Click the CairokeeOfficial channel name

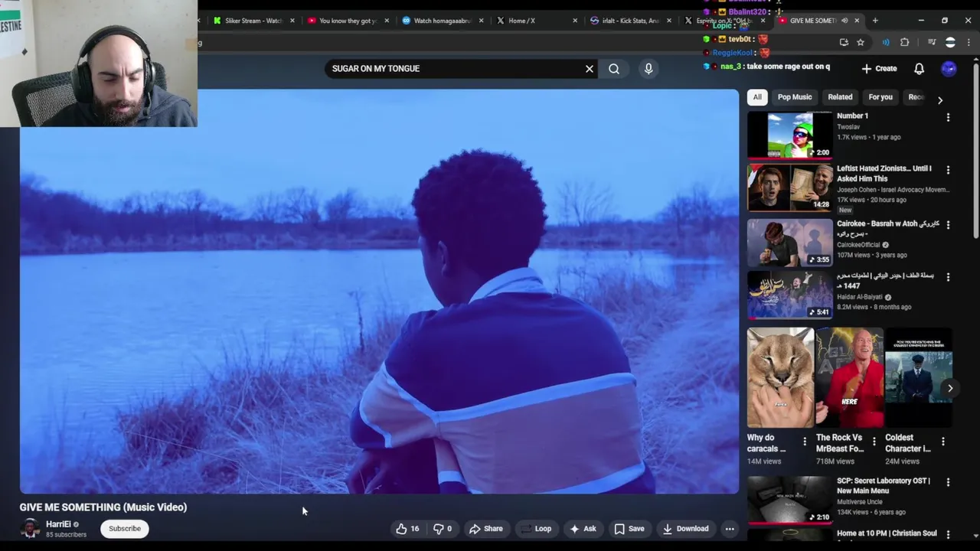coord(858,245)
